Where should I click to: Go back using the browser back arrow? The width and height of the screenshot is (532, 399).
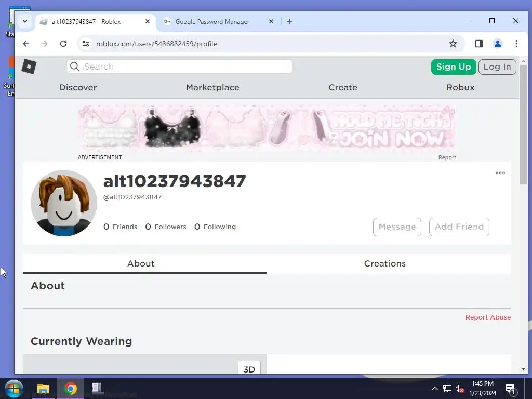pos(26,44)
